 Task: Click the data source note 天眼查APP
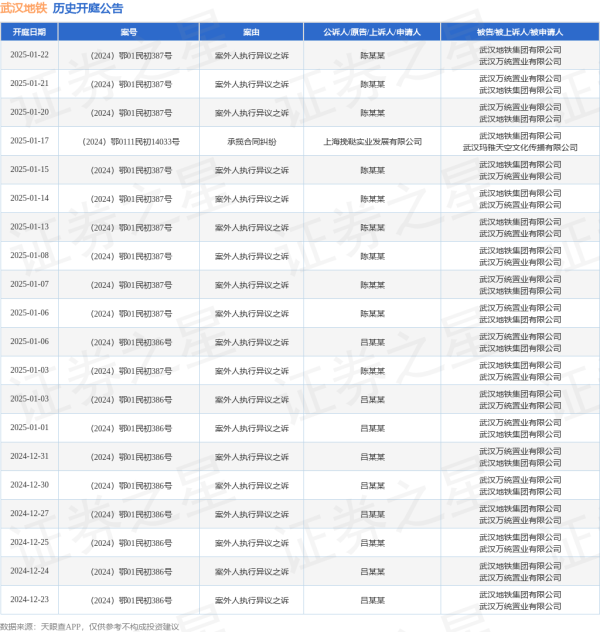[x=61, y=627]
